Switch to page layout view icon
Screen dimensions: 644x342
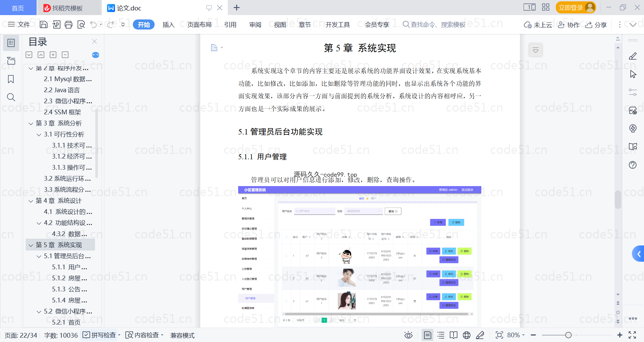[x=427, y=335]
